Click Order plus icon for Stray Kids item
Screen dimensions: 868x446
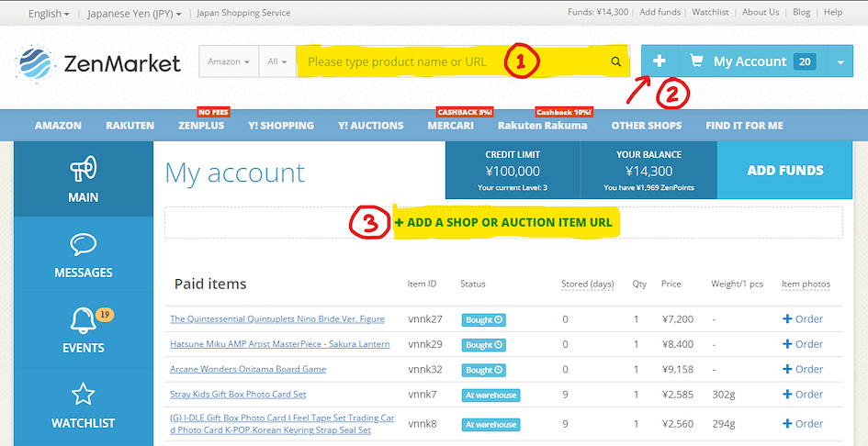pos(787,394)
